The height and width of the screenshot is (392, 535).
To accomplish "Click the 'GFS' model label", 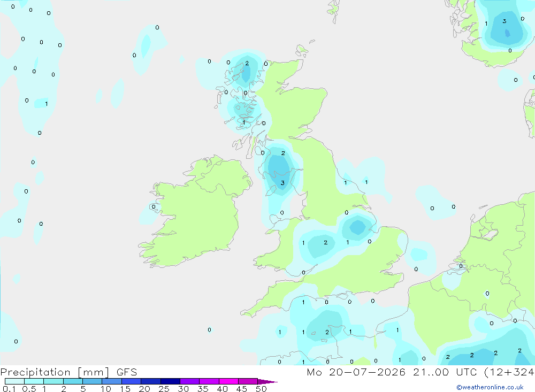I will pyautogui.click(x=127, y=372).
